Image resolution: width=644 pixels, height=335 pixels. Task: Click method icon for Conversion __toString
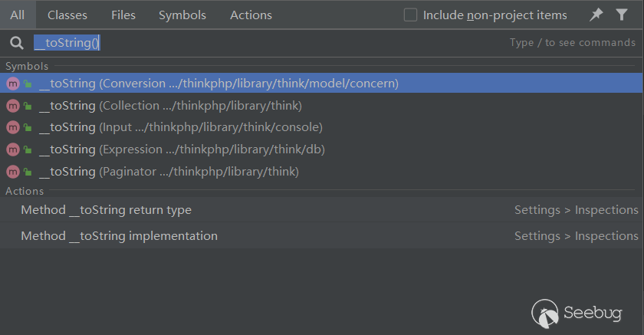click(x=12, y=84)
